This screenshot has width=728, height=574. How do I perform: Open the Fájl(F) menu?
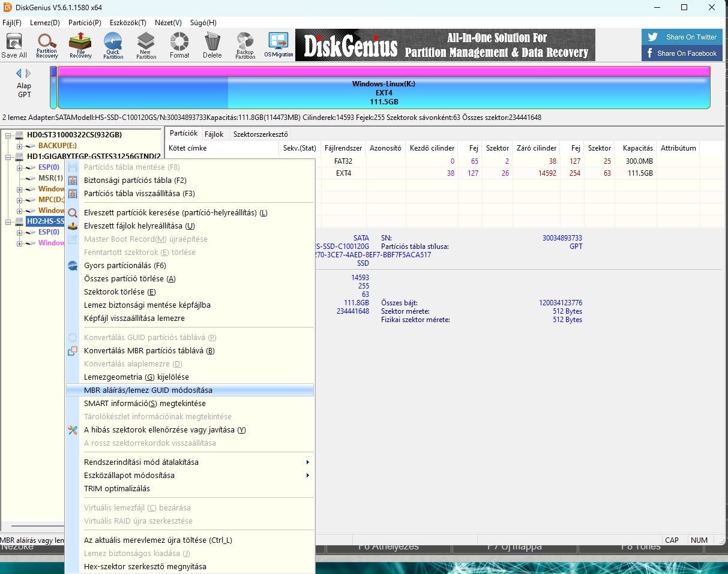pyautogui.click(x=12, y=23)
